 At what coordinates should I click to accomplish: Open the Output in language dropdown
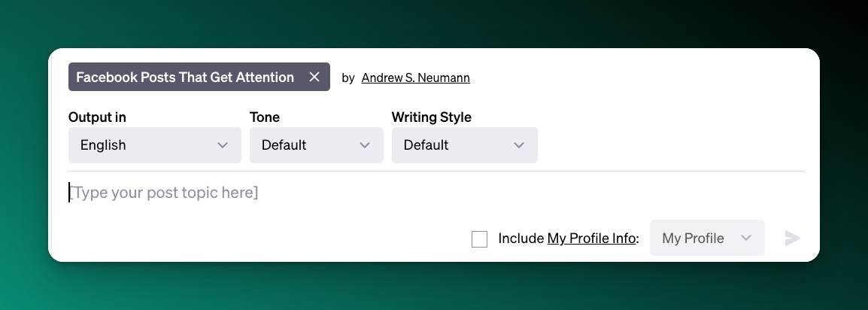click(154, 145)
